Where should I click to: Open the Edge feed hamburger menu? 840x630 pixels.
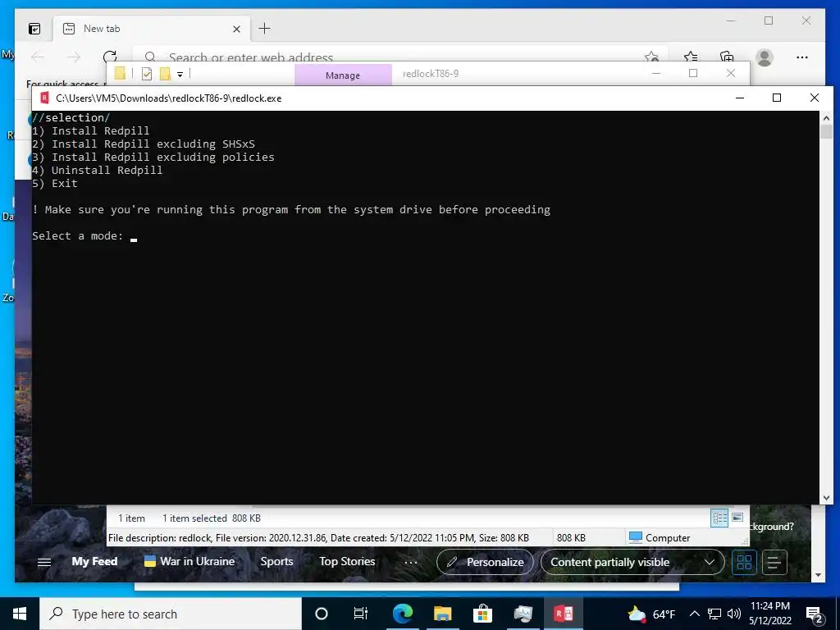coord(44,562)
